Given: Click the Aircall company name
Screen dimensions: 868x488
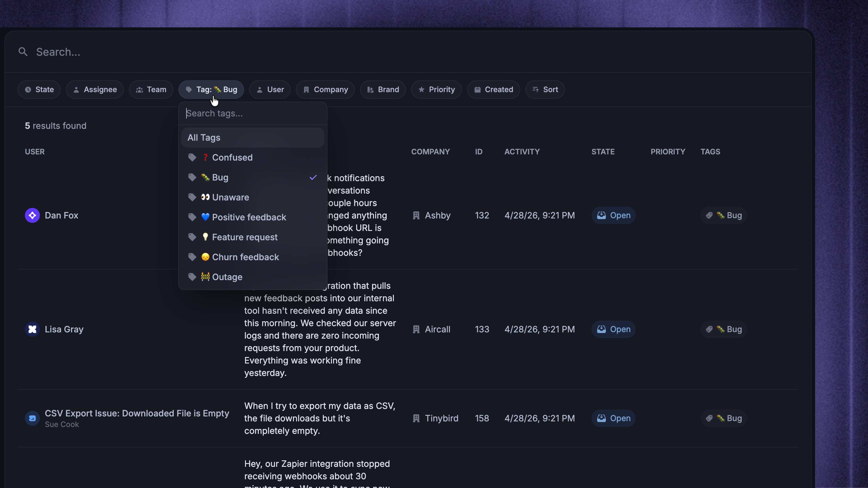Looking at the screenshot, I should pyautogui.click(x=437, y=329).
